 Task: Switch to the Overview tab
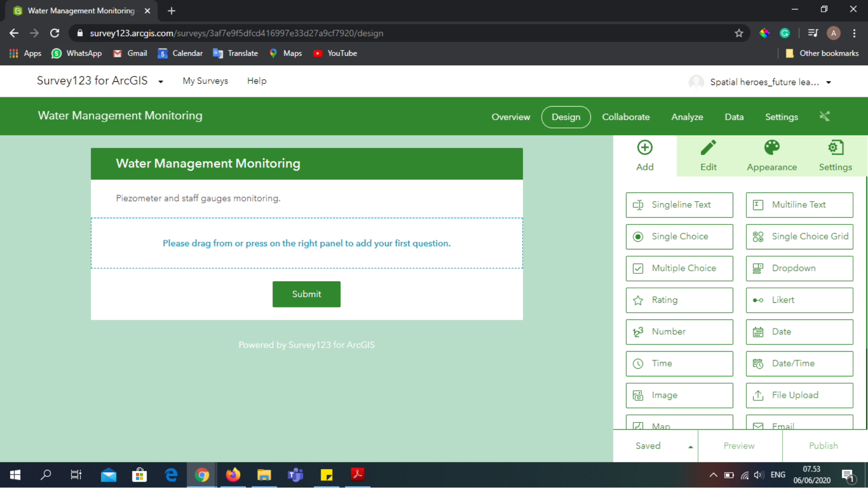[x=511, y=117]
